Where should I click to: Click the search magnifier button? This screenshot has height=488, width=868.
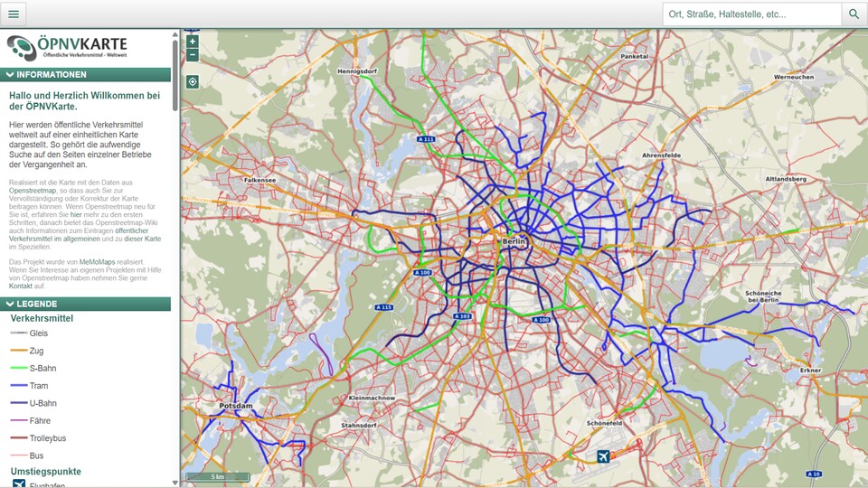[854, 14]
